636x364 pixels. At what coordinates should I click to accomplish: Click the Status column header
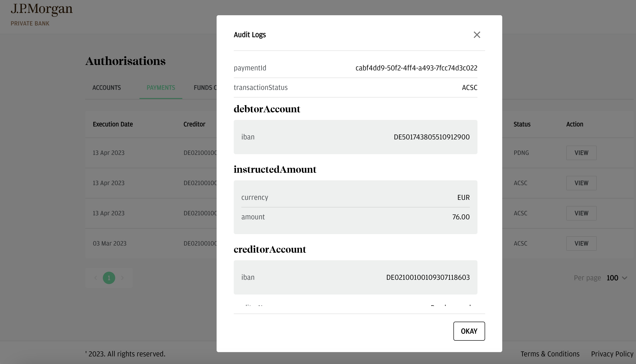point(522,124)
